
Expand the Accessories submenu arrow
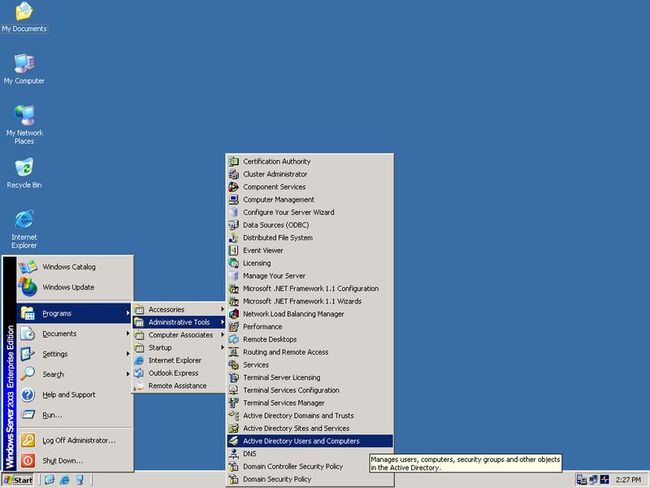coord(222,309)
